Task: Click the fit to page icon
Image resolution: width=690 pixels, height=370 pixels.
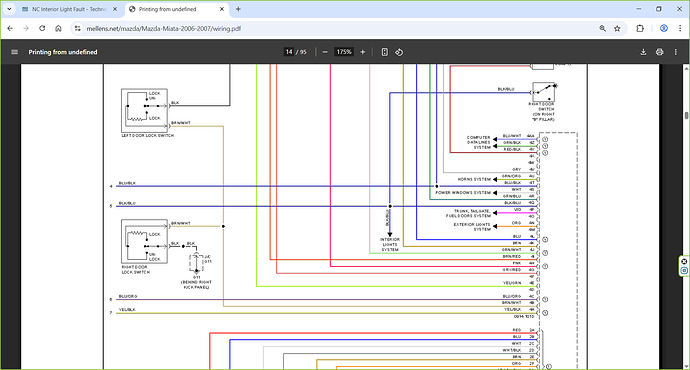Action: tap(385, 52)
